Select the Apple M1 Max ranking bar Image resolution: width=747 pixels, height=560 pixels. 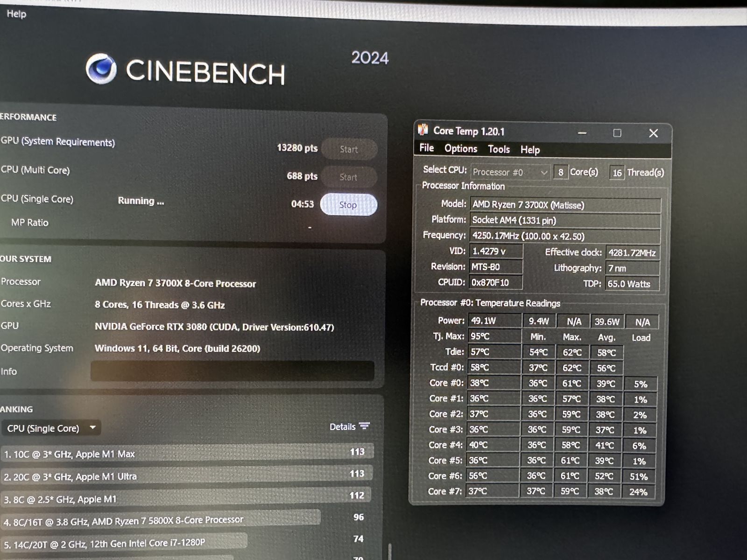click(x=187, y=453)
